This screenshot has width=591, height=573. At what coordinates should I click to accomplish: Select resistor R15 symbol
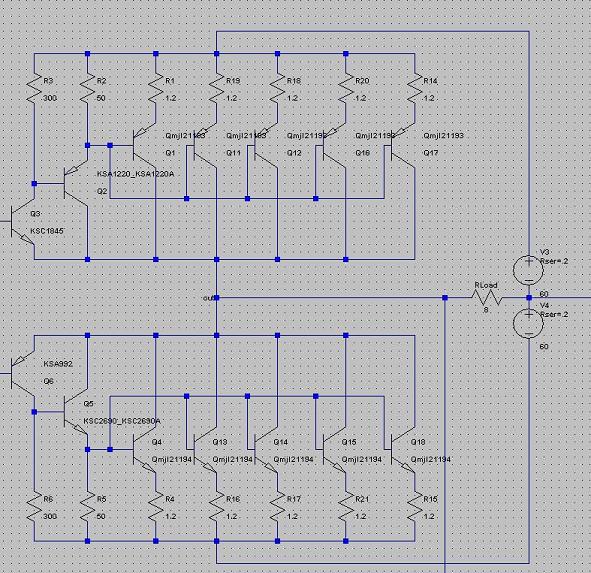[415, 507]
